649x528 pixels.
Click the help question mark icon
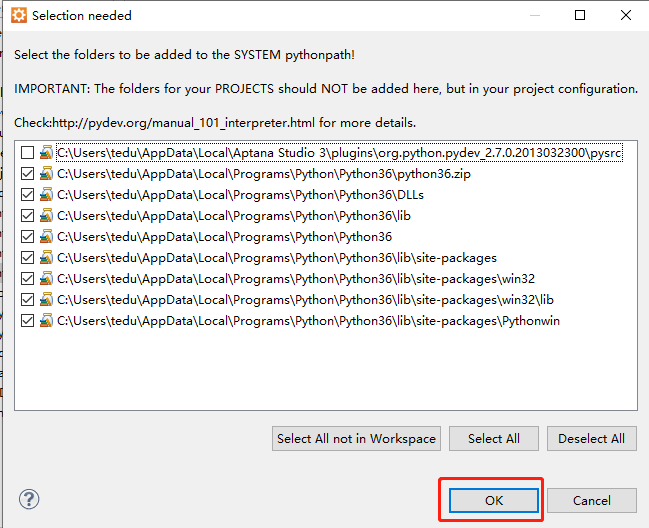(x=29, y=499)
